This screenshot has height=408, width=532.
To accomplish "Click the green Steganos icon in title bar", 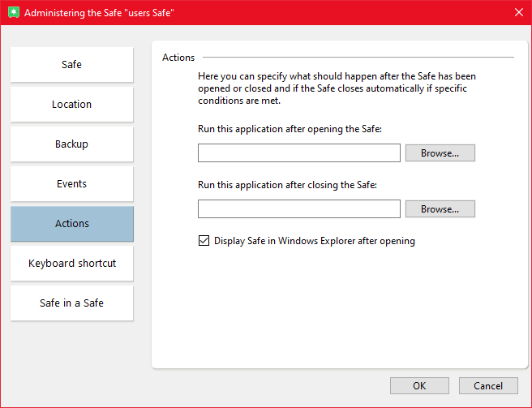I will (x=12, y=12).
